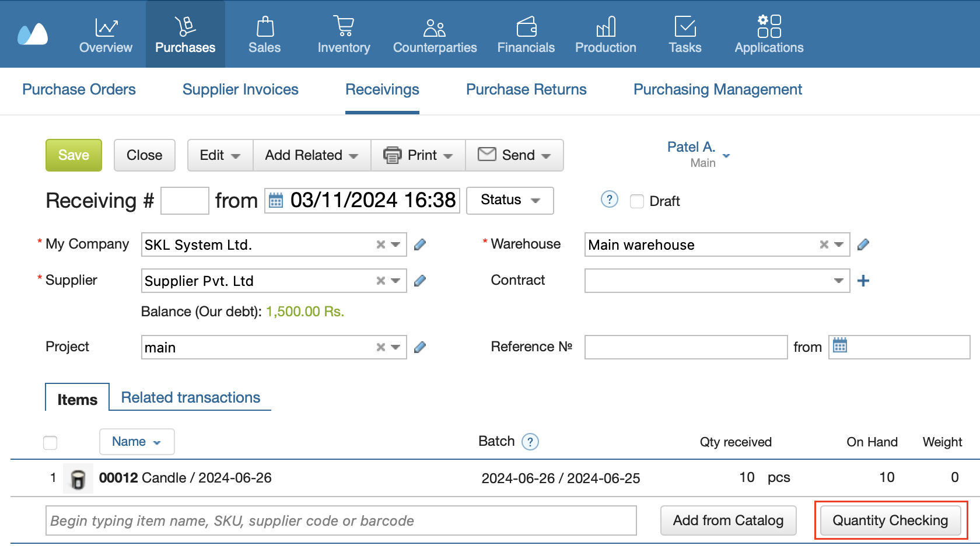Open the Financials wallet icon
980x559 pixels.
(526, 26)
